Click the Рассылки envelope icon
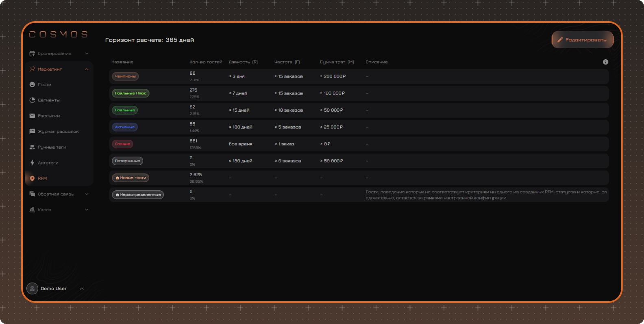Screen dimensions: 644x324 tap(32, 116)
